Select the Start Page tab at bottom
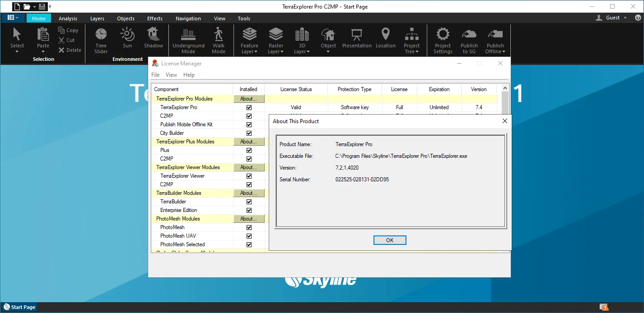The height and width of the screenshot is (313, 644). [x=19, y=307]
